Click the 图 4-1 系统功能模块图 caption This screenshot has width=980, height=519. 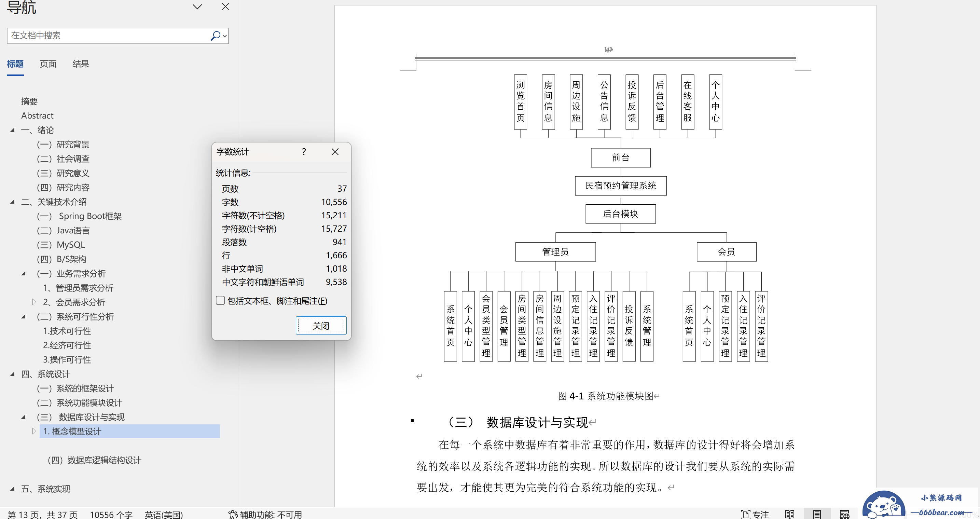[606, 396]
